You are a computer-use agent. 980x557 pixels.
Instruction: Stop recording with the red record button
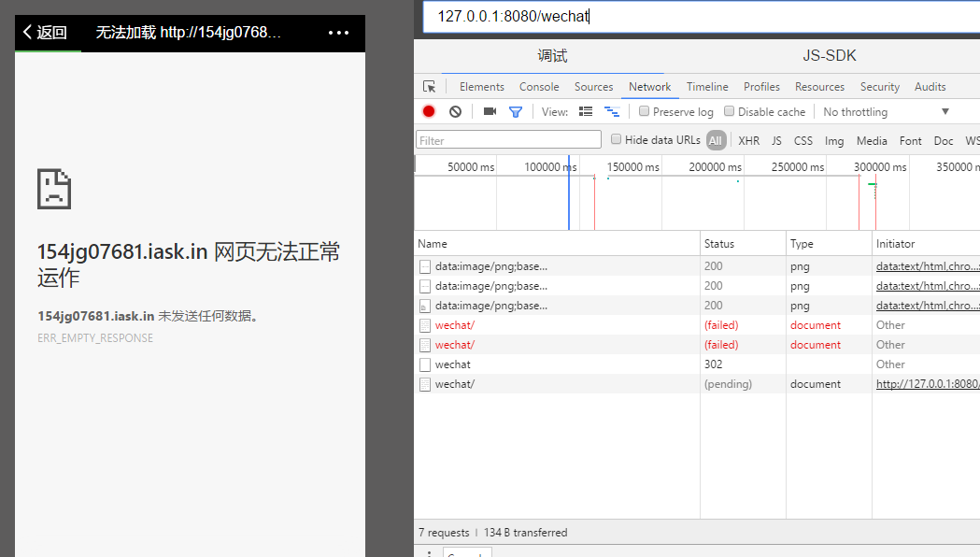pos(429,111)
